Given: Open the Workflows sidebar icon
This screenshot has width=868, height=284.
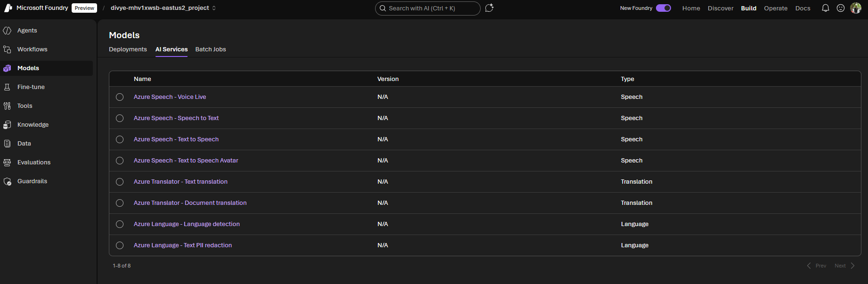Looking at the screenshot, I should pyautogui.click(x=7, y=49).
